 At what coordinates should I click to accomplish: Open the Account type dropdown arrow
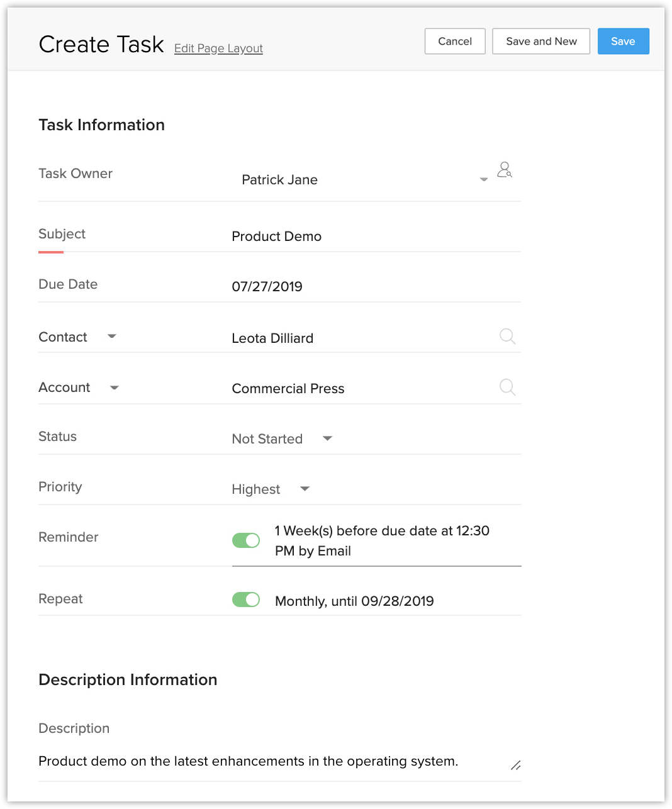click(115, 388)
